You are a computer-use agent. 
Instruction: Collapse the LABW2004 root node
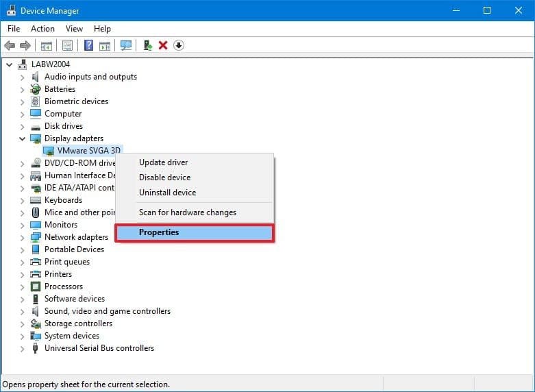9,64
